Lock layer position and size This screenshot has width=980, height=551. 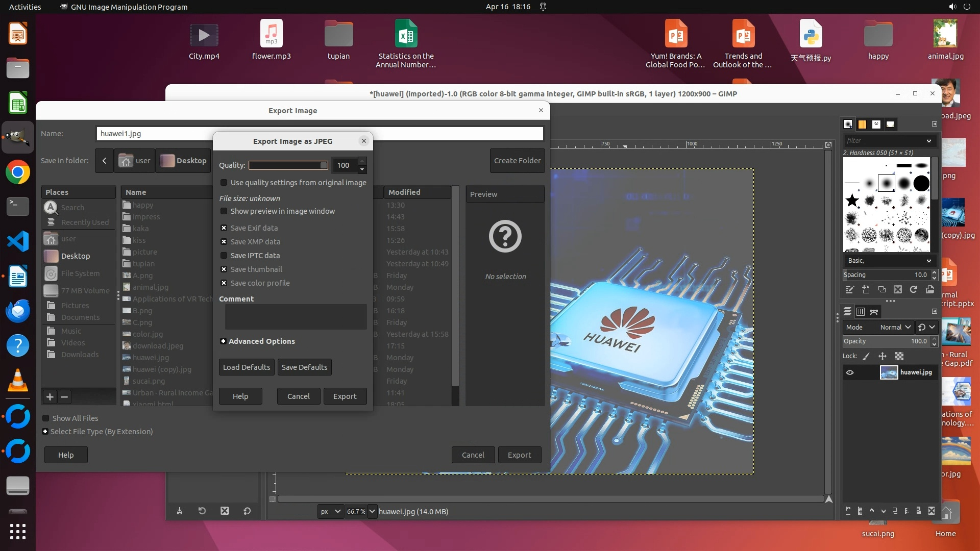tap(883, 356)
